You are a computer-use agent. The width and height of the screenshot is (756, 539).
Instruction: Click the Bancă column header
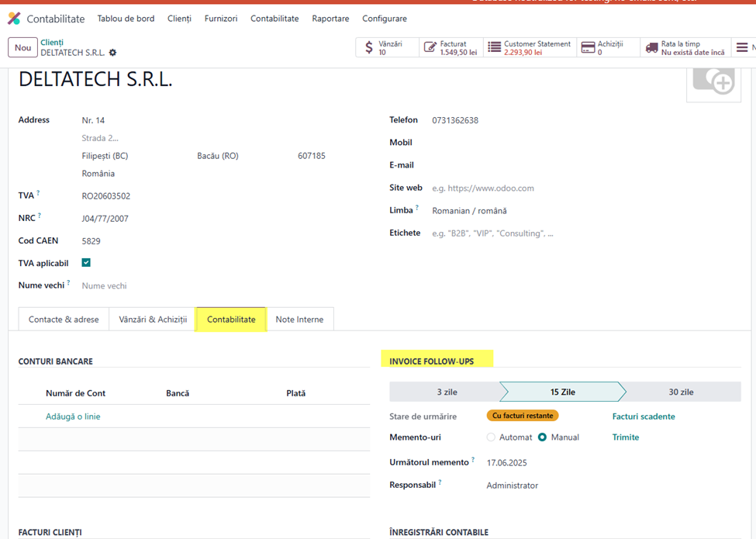[x=178, y=393]
